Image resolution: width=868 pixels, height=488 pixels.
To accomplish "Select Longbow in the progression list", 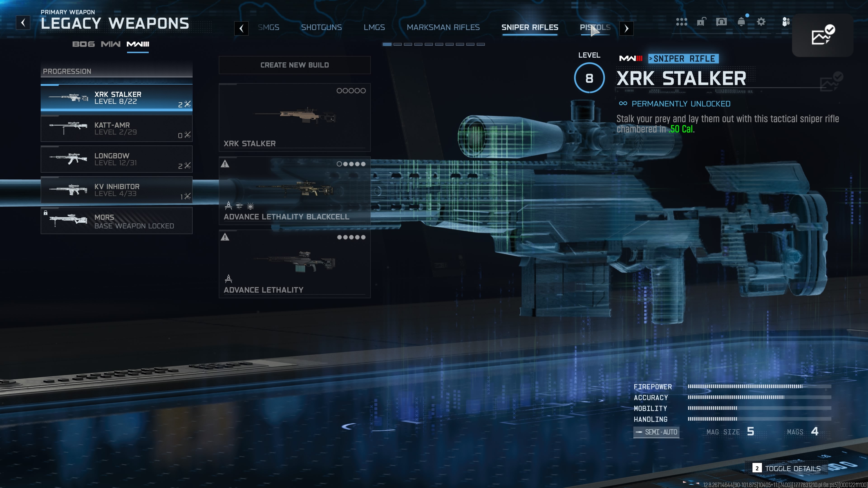I will [x=117, y=159].
